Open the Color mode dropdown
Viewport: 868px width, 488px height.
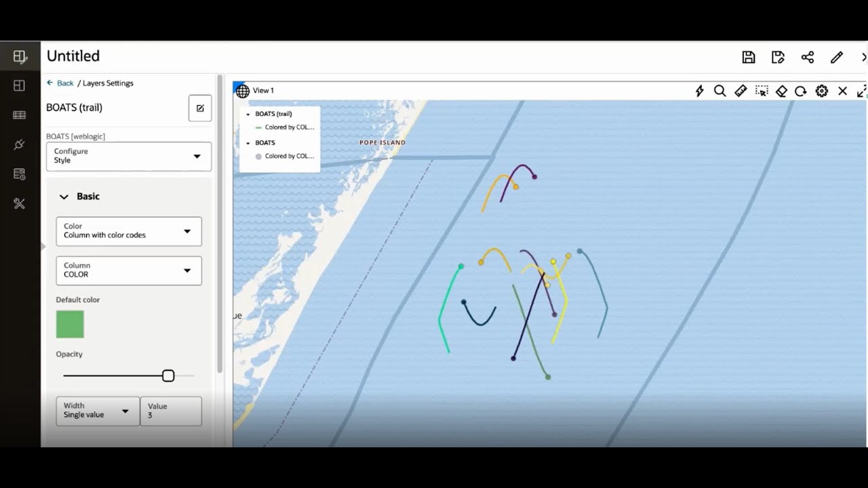pos(129,231)
